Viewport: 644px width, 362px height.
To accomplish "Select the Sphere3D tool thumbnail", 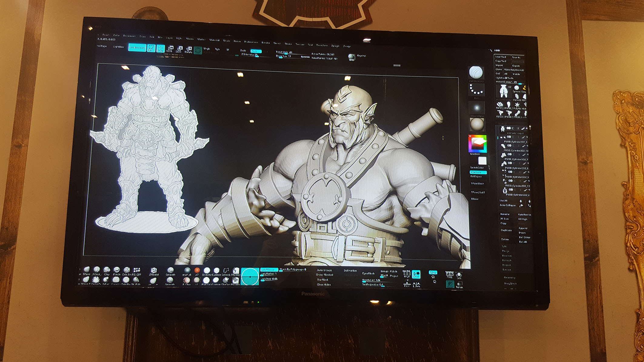I will (517, 88).
